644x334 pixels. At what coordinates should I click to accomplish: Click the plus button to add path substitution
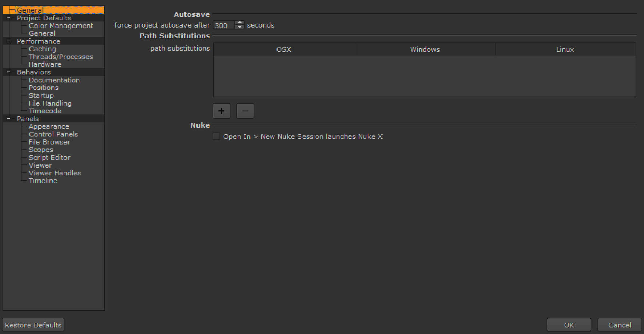(221, 111)
